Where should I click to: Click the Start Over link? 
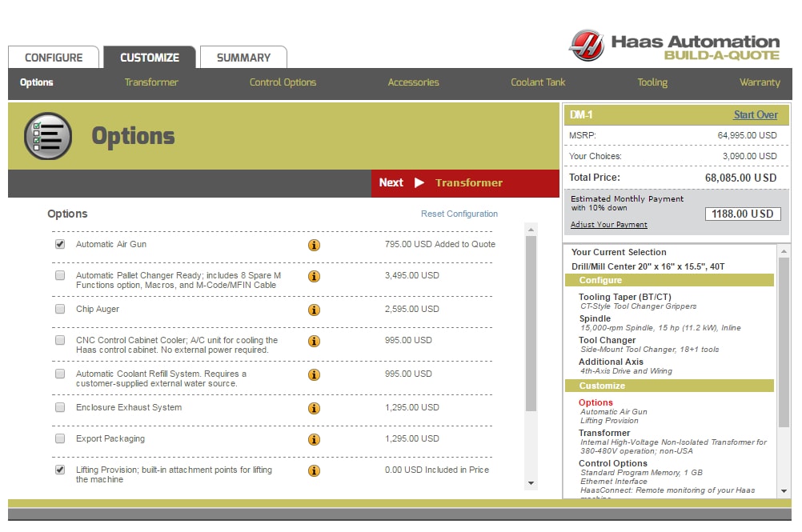[756, 115]
